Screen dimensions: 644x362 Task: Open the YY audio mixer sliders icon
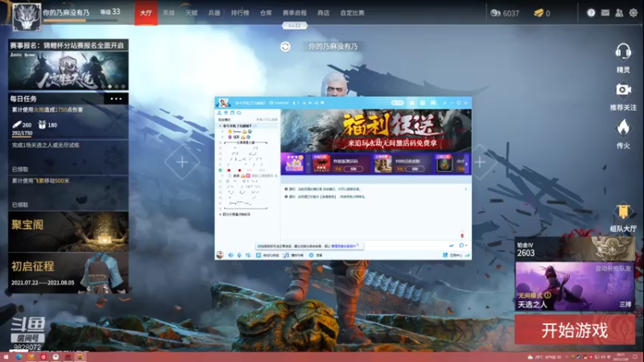click(248, 255)
